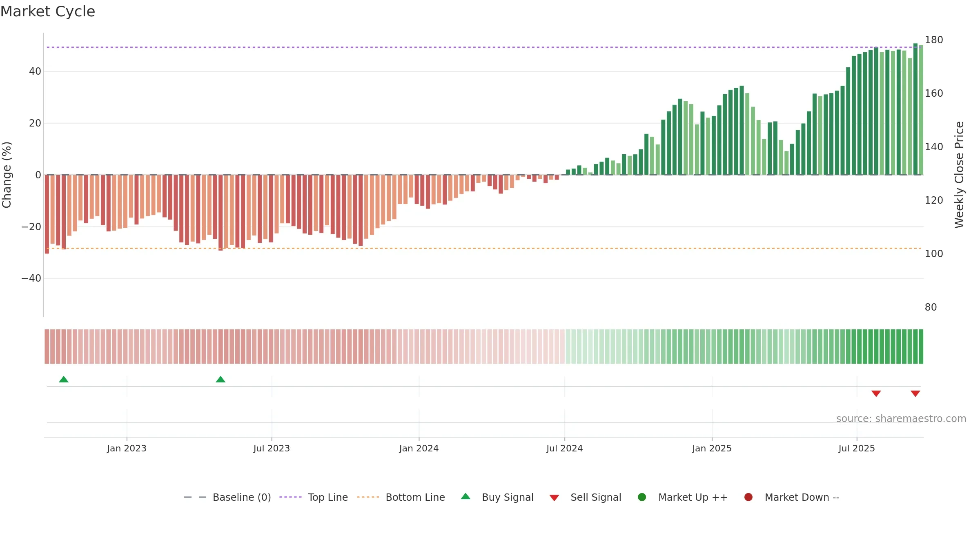The height and width of the screenshot is (551, 980).
Task: Toggle the Sell Signal legend entry
Action: click(585, 497)
